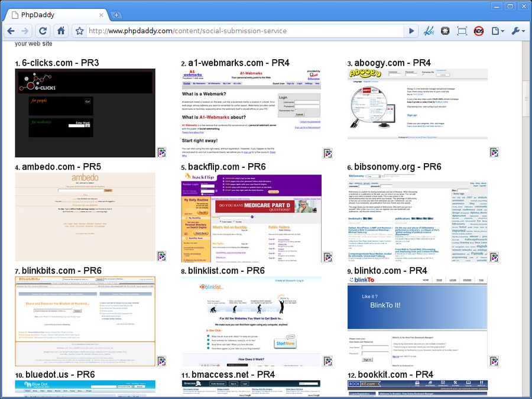Open the blue signature extension icon
The image size is (532, 399).
pos(429,31)
